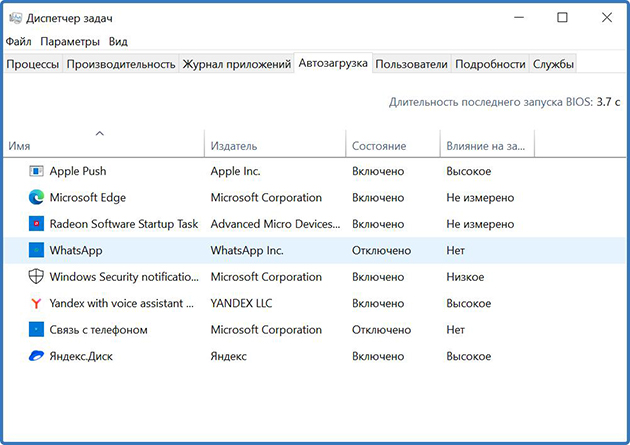Sort by Состояние column header

379,146
